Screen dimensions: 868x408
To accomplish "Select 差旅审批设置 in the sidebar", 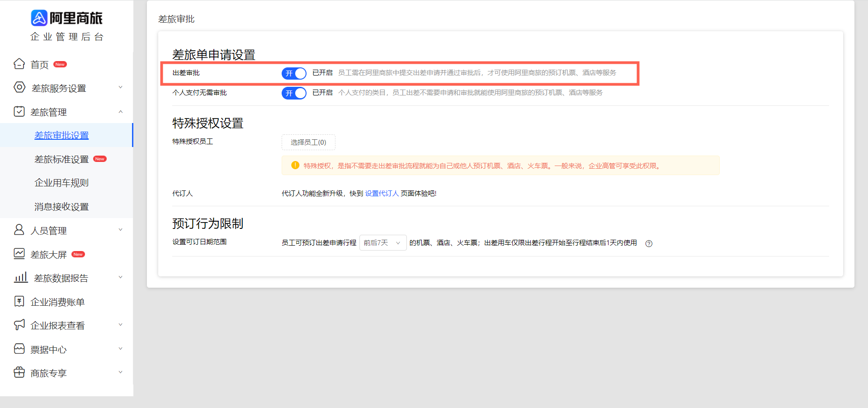I will pyautogui.click(x=61, y=135).
